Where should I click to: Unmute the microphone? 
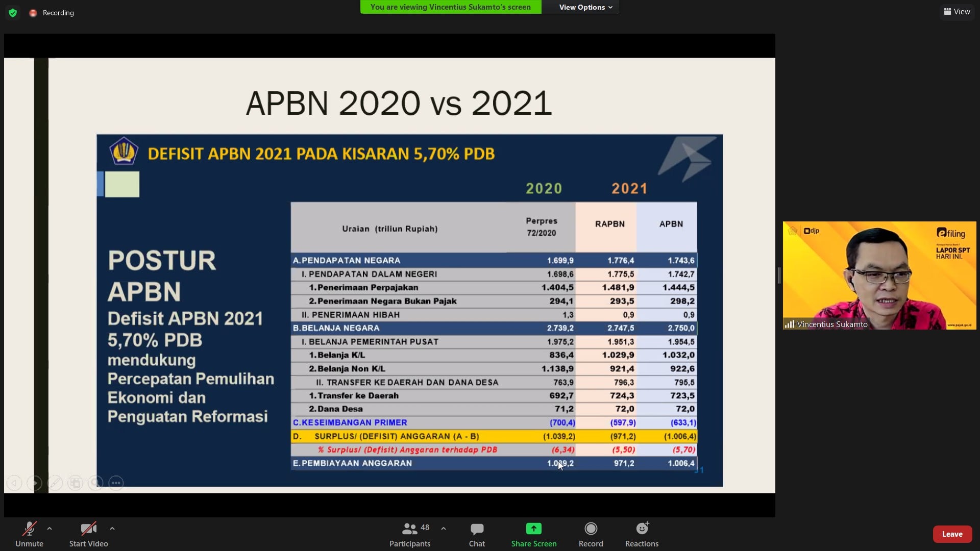[x=29, y=534]
